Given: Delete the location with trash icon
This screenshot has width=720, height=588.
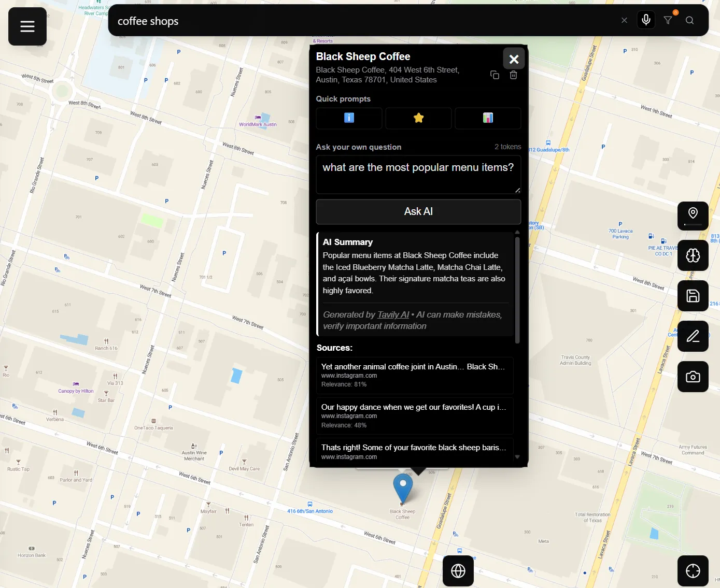Looking at the screenshot, I should click(x=513, y=75).
